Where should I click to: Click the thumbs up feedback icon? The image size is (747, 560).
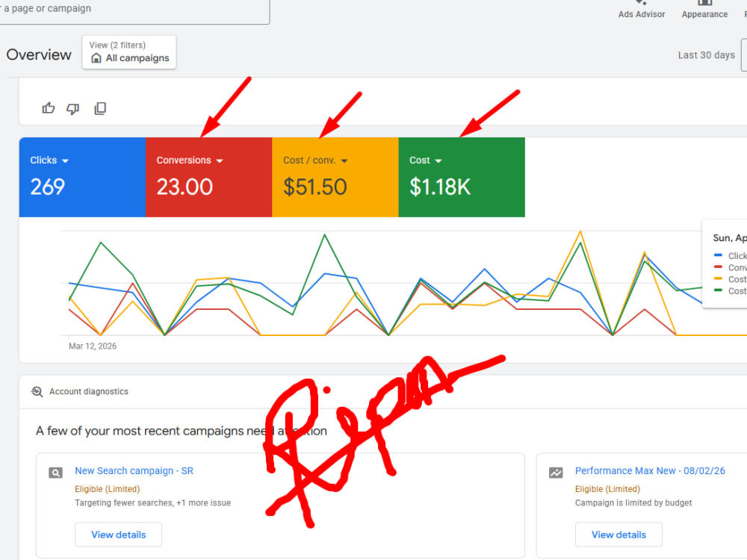48,108
